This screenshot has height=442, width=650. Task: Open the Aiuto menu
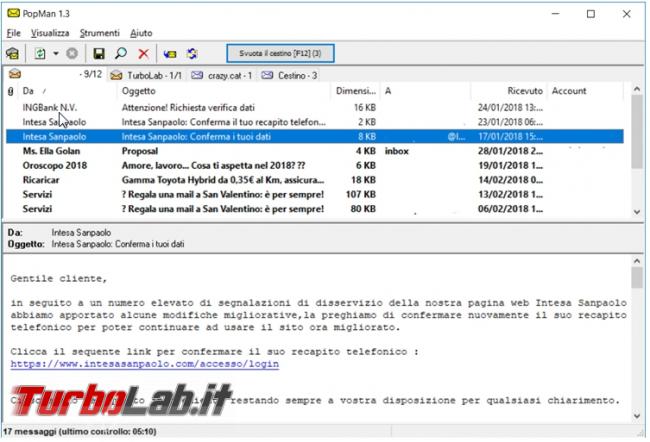point(141,33)
